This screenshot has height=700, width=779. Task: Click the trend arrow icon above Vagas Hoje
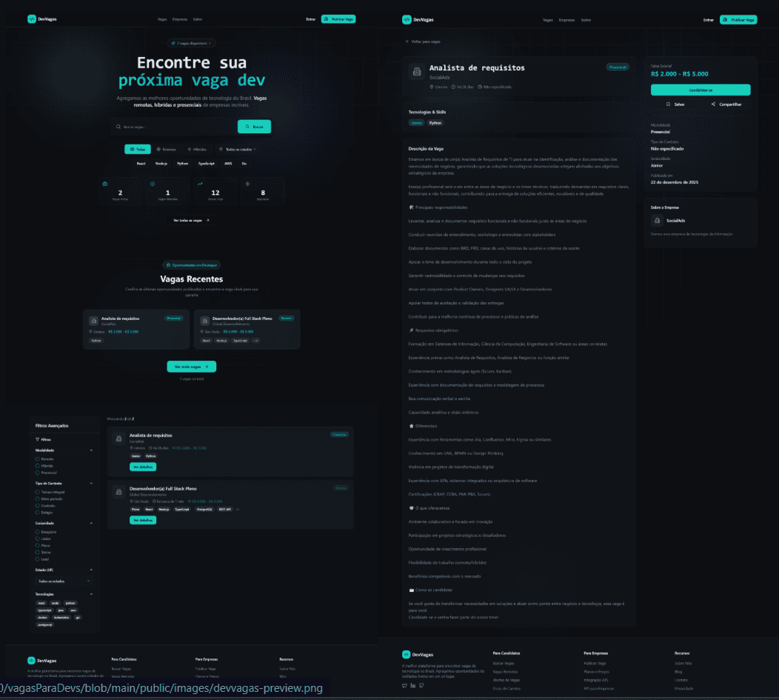(200, 183)
